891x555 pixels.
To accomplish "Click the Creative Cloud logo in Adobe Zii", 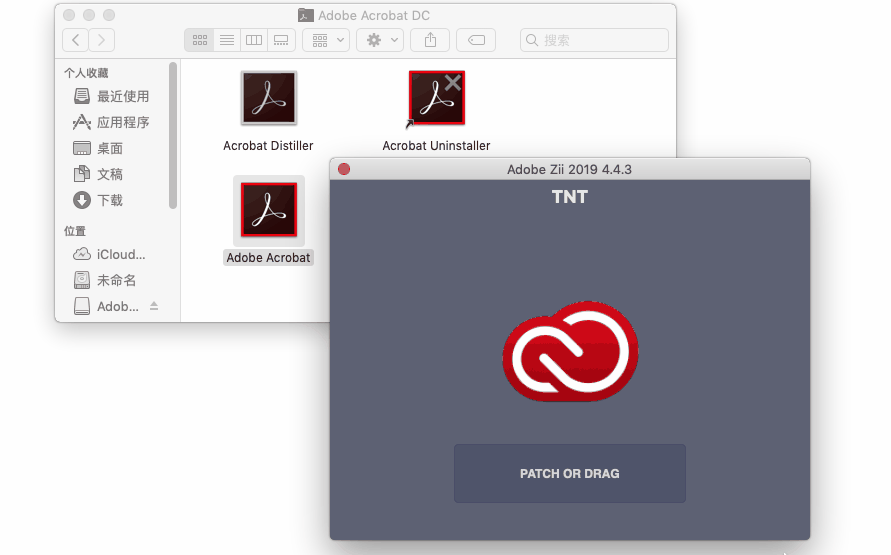I will tap(570, 352).
